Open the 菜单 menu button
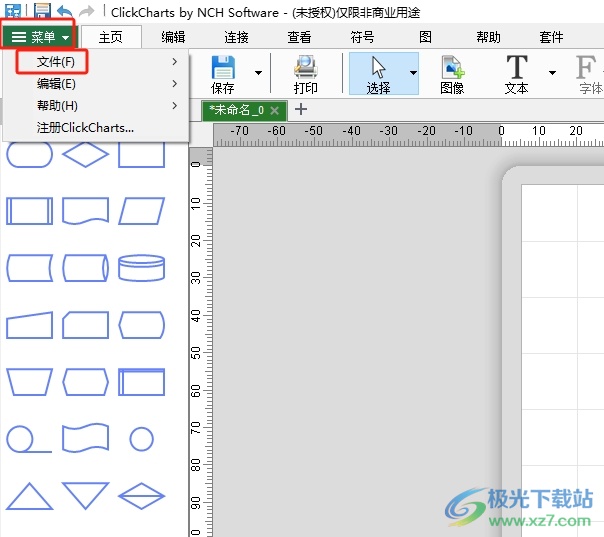This screenshot has height=537, width=604. (x=39, y=37)
